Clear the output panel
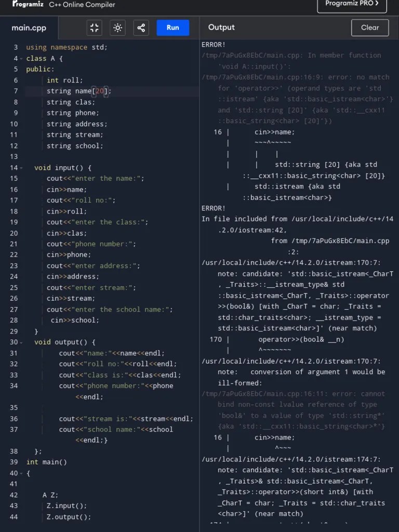Viewport: 399px width, 532px height. point(370,28)
